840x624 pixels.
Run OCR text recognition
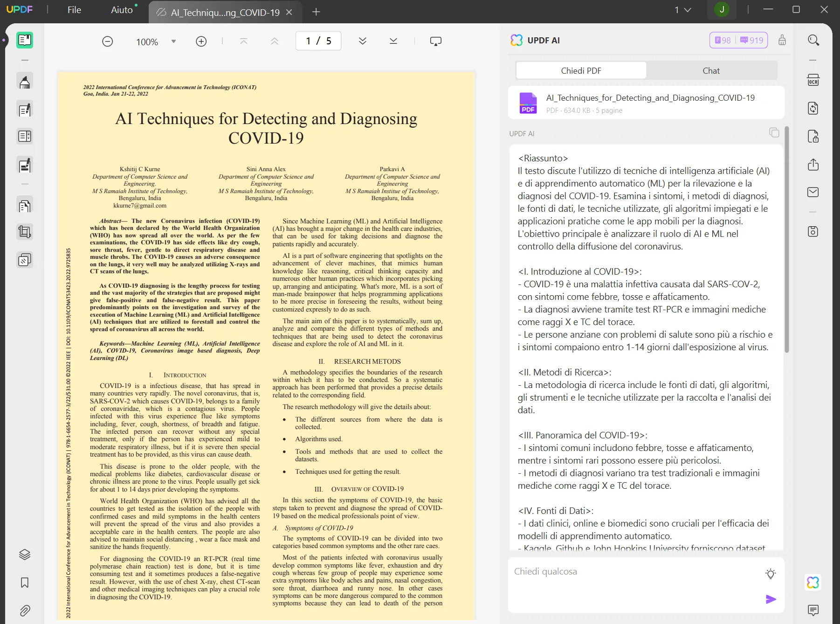click(813, 80)
